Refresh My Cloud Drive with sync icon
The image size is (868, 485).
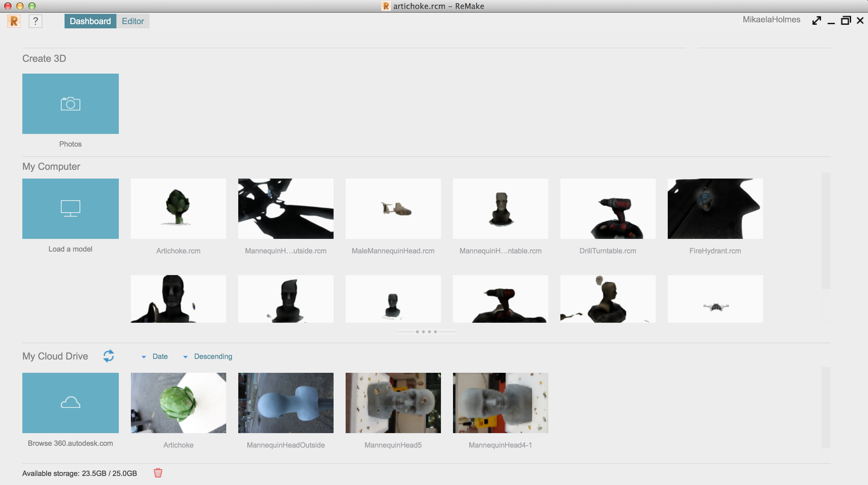click(x=109, y=356)
